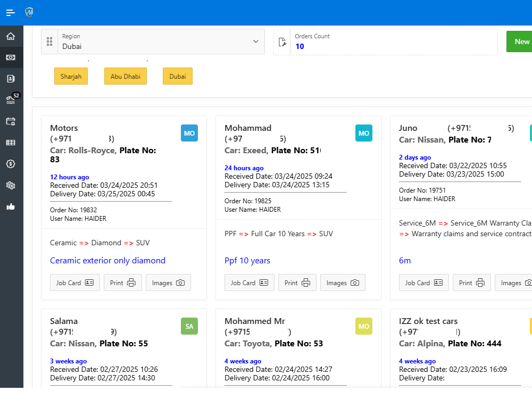Open the calendar search sidebar icon

[x=11, y=121]
